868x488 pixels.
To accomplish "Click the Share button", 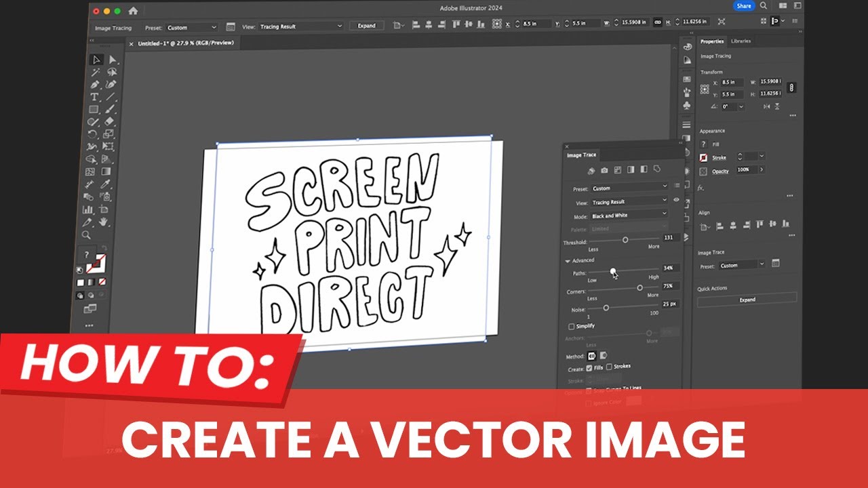I will [744, 5].
